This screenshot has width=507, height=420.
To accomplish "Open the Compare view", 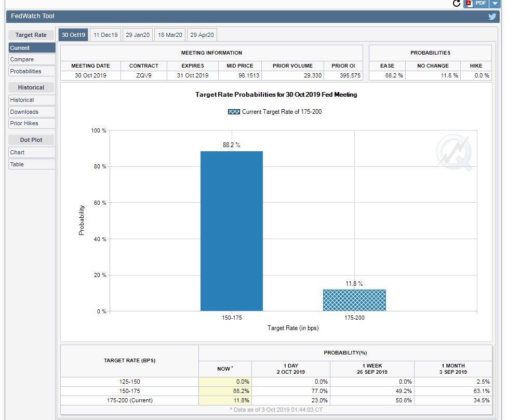I will [x=32, y=60].
